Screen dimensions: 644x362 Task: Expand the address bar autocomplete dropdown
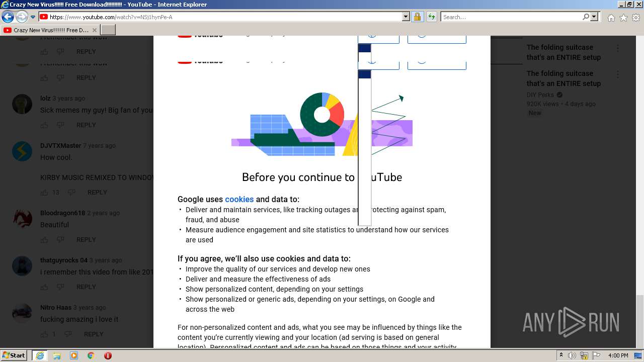point(406,17)
